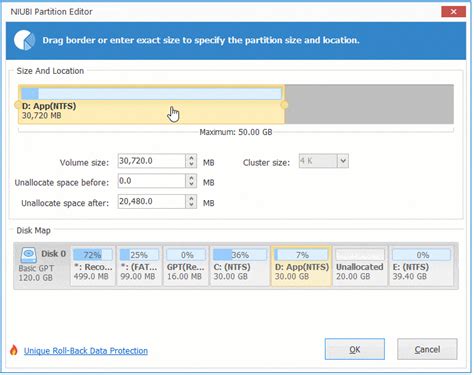The height and width of the screenshot is (375, 474).
Task: Grab the left resize handle of D: partition
Action: (x=18, y=105)
